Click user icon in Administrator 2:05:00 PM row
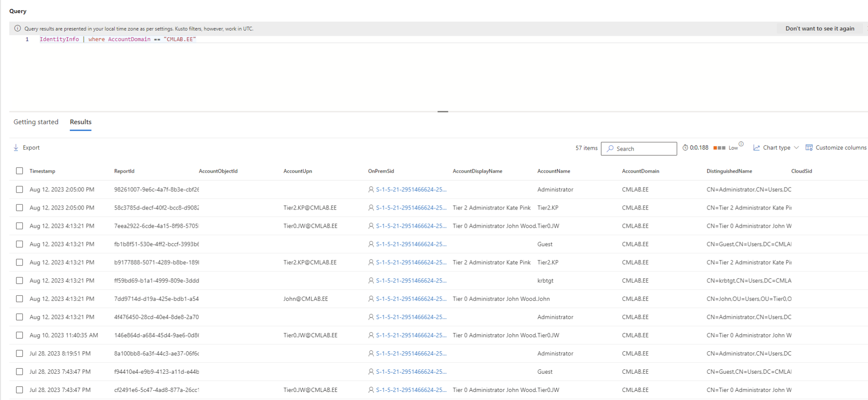This screenshot has width=868, height=400. tap(371, 190)
